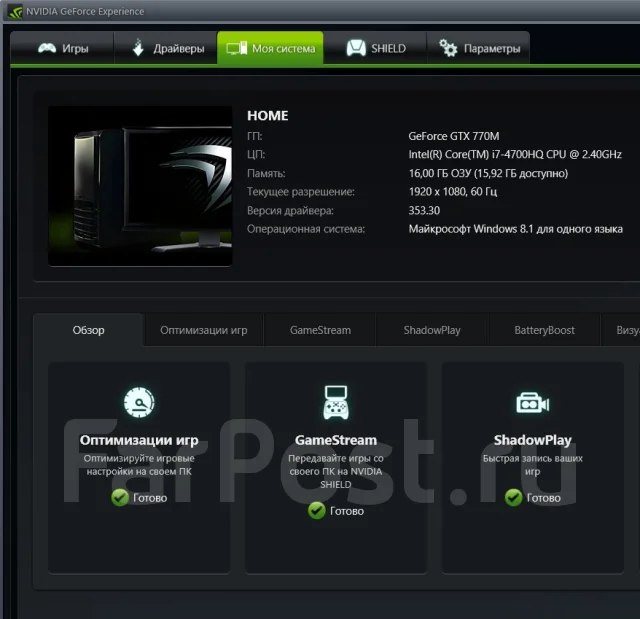Click the 1920 x 1080, 60 Гц value
640x619 pixels.
point(453,191)
